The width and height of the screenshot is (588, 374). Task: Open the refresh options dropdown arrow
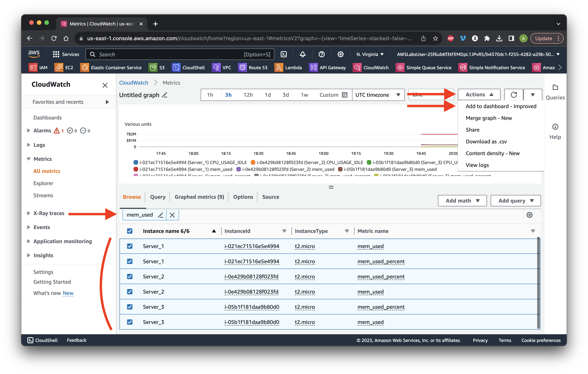[x=533, y=95]
